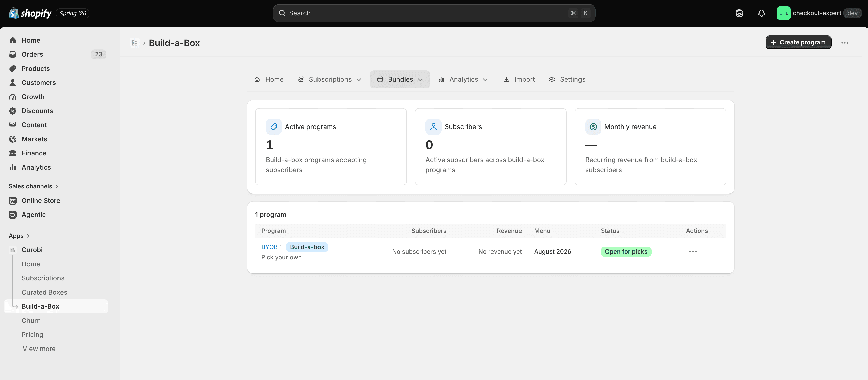Open page more-actions ellipsis beside Create program

(x=844, y=43)
